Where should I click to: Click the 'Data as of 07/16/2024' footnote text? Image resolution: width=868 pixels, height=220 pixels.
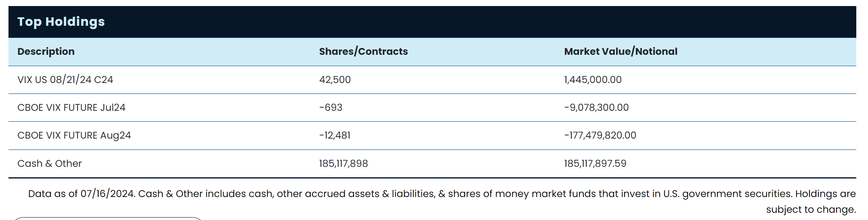(x=81, y=194)
